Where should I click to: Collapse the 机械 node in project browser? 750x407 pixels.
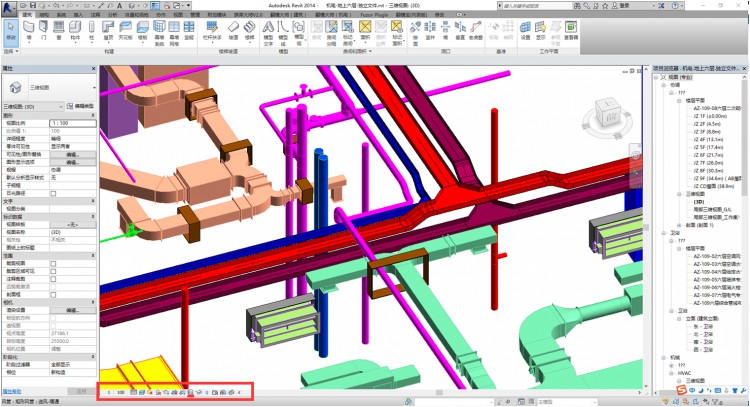pos(664,357)
